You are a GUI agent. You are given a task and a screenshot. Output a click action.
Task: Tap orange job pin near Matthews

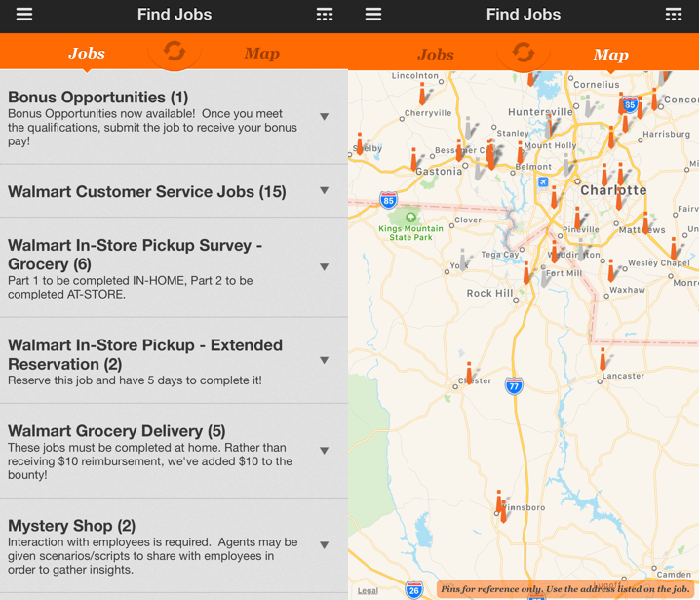tap(646, 222)
